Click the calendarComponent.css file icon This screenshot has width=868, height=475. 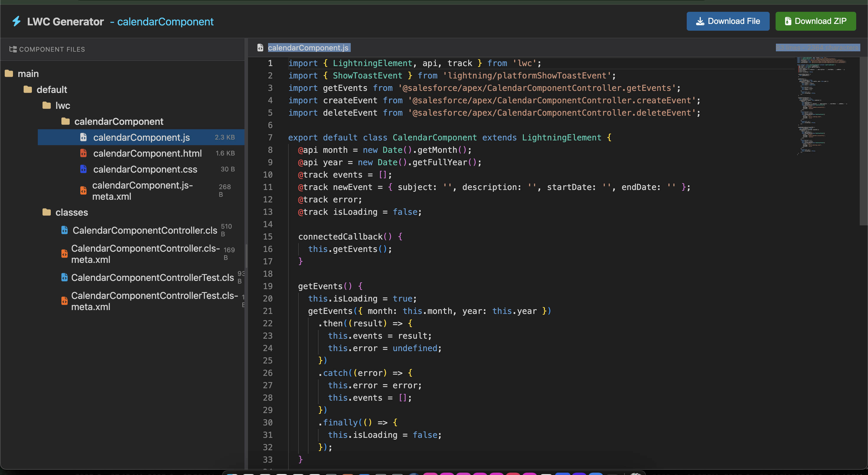83,169
